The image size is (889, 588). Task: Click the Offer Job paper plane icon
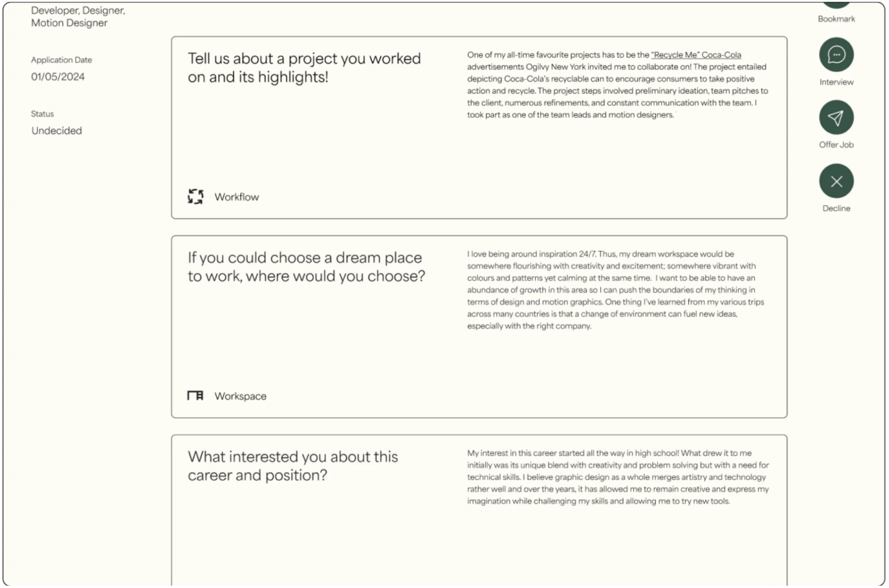pos(836,118)
